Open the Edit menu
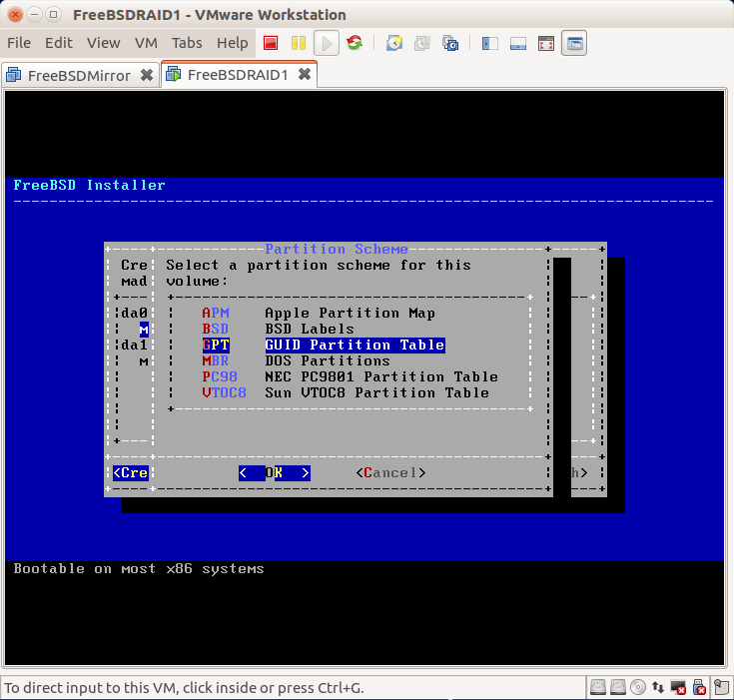The width and height of the screenshot is (734, 700). pos(59,43)
